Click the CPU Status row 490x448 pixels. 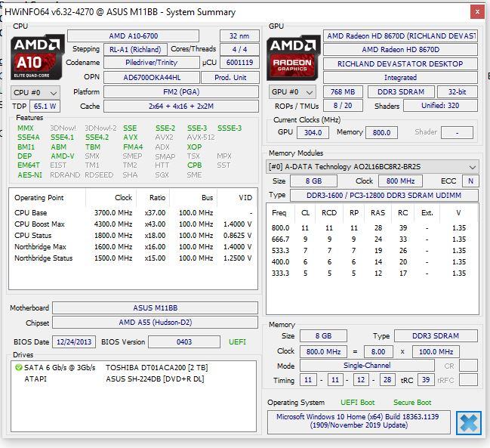(x=133, y=236)
